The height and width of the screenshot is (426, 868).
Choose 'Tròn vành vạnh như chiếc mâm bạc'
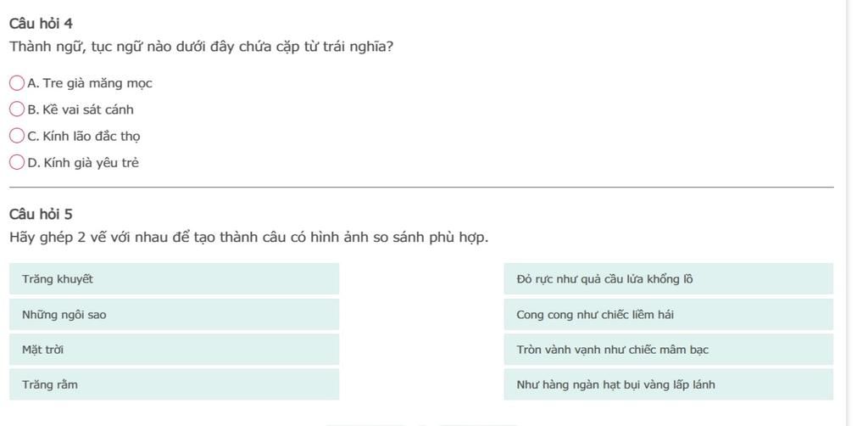(668, 350)
